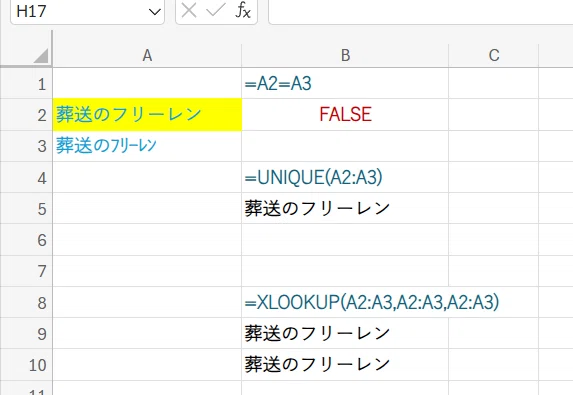Select row 6 header
The height and width of the screenshot is (395, 573).
(x=26, y=240)
